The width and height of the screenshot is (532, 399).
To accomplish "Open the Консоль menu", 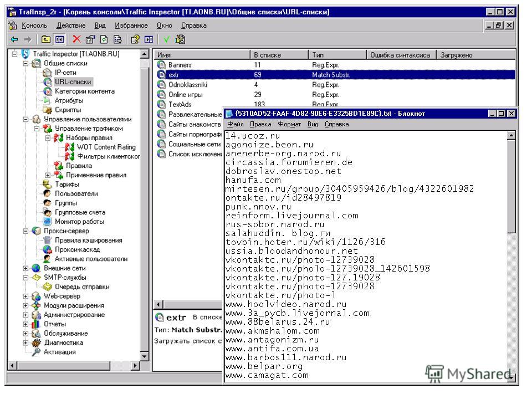I will (x=34, y=25).
